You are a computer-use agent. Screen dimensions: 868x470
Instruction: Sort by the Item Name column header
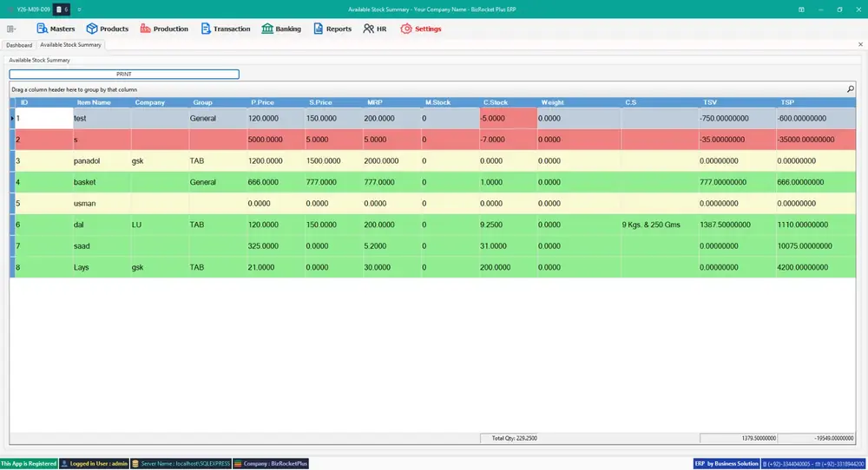[102, 102]
